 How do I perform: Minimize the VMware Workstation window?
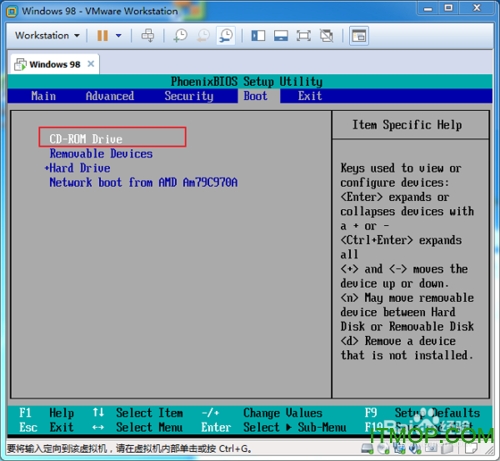click(x=428, y=8)
